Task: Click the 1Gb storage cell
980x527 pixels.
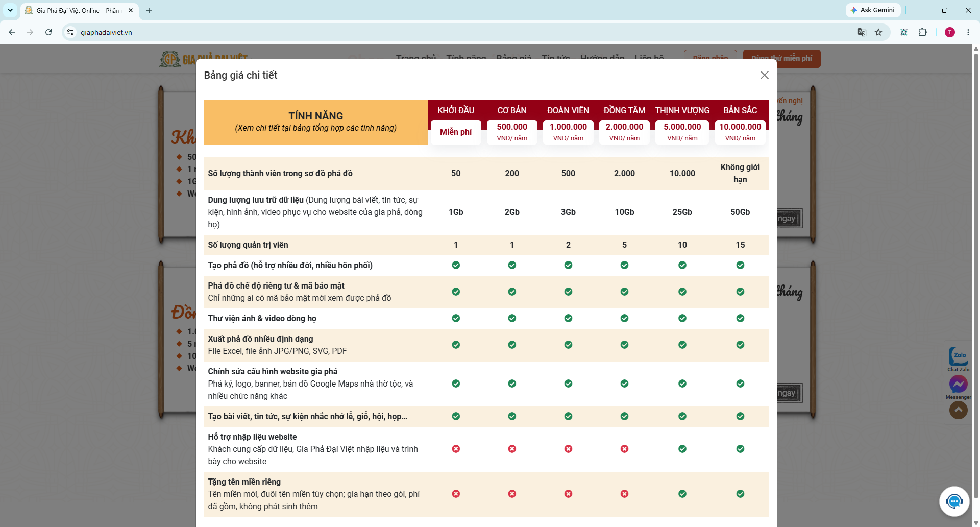Action: (x=456, y=212)
